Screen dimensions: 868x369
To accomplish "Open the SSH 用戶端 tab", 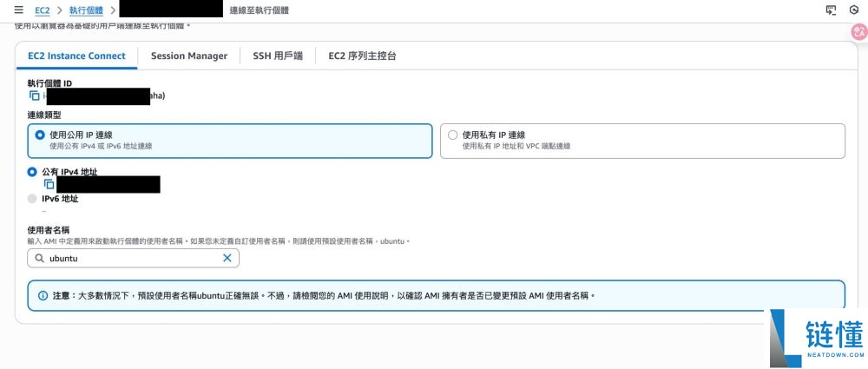I will (x=278, y=56).
